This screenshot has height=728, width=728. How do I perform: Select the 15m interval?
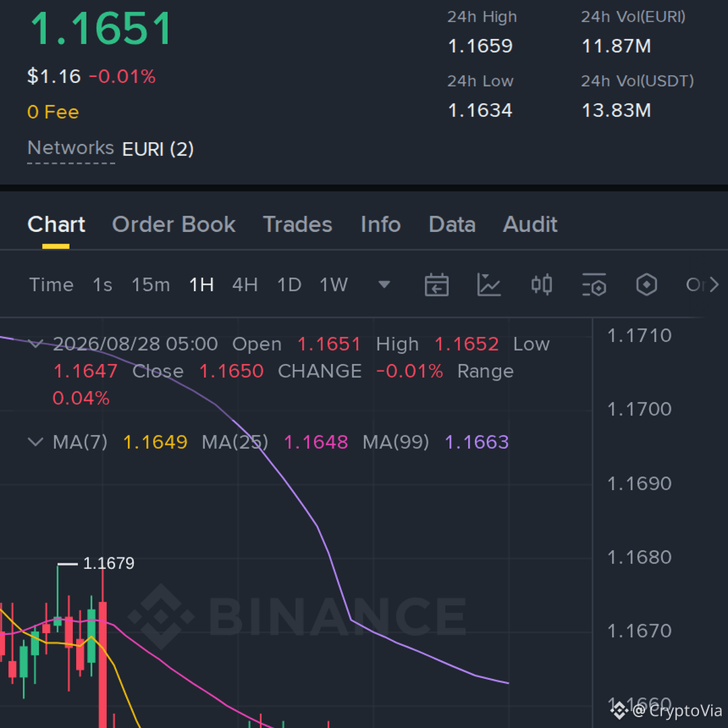click(x=151, y=284)
